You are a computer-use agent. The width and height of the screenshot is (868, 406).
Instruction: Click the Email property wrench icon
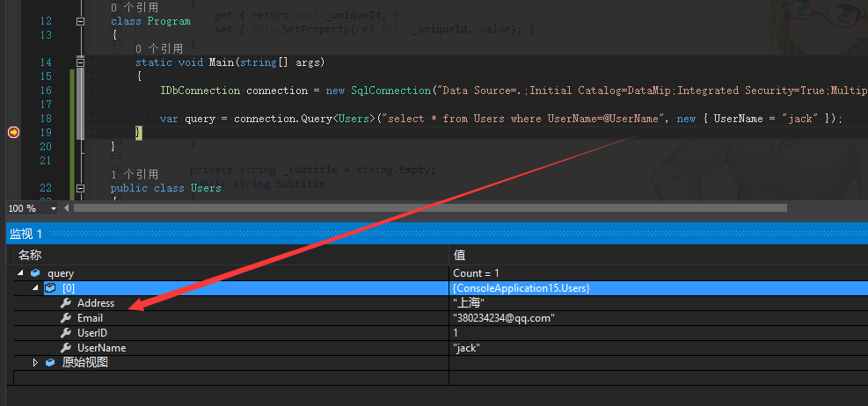click(x=65, y=318)
